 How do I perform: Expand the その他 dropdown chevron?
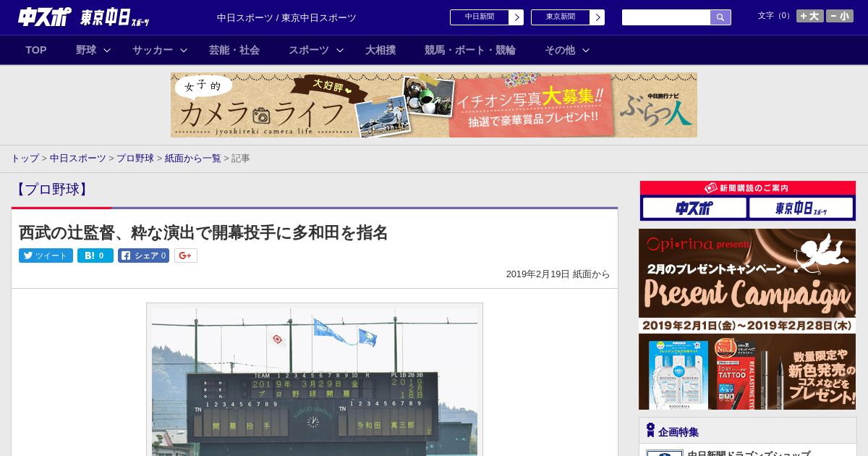[x=586, y=50]
